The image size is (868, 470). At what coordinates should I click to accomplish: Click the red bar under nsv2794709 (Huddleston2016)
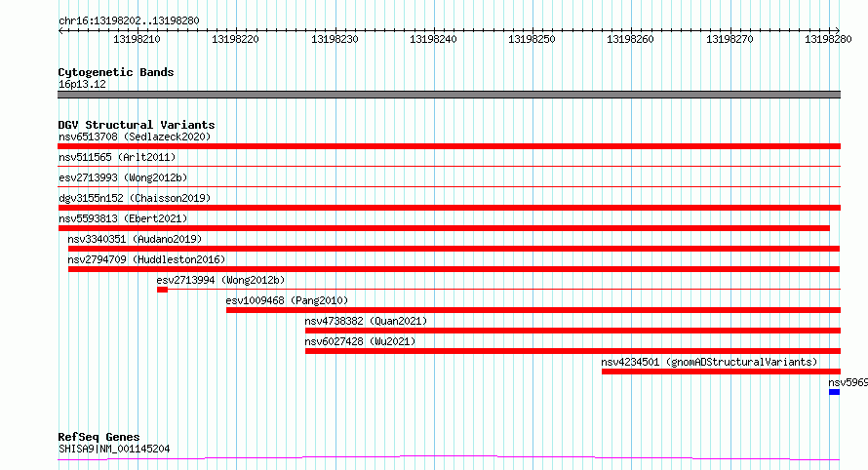click(454, 269)
